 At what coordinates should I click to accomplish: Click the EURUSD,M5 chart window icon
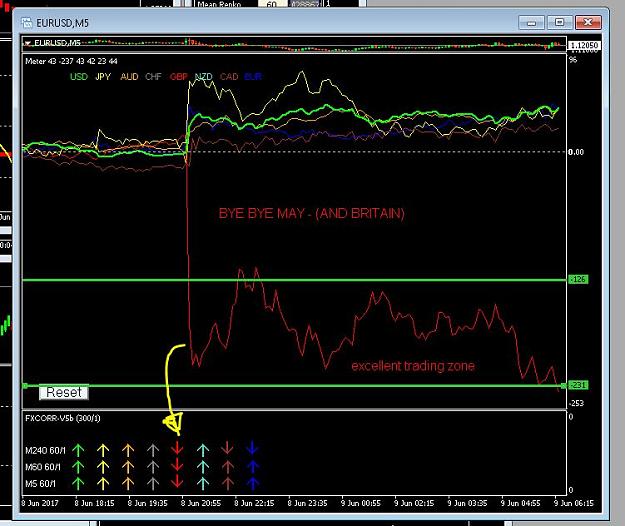27,23
